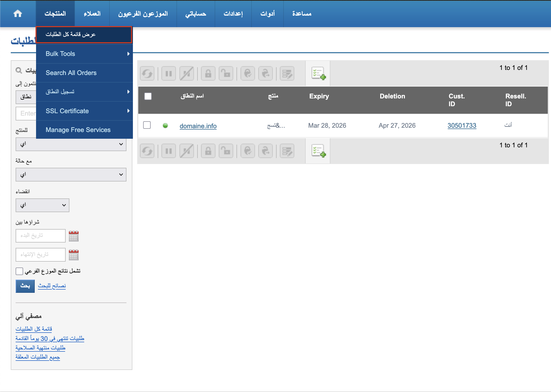551x392 pixels.
Task: Click the closed-lock icon in top toolbar
Action: (208, 73)
